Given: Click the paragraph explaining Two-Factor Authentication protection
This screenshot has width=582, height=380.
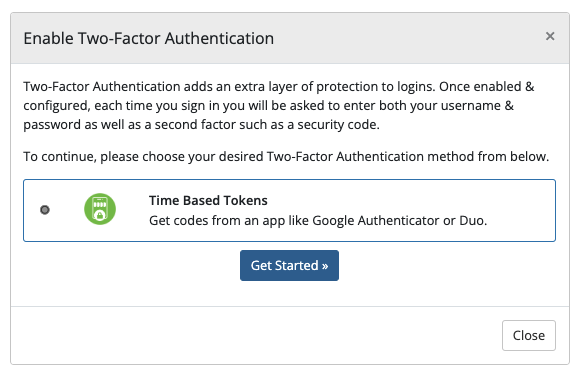Looking at the screenshot, I should 279,106.
